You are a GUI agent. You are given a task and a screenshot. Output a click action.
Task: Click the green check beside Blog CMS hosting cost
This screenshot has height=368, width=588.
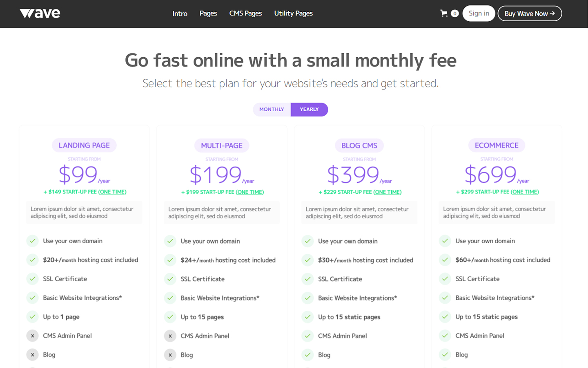[307, 260]
